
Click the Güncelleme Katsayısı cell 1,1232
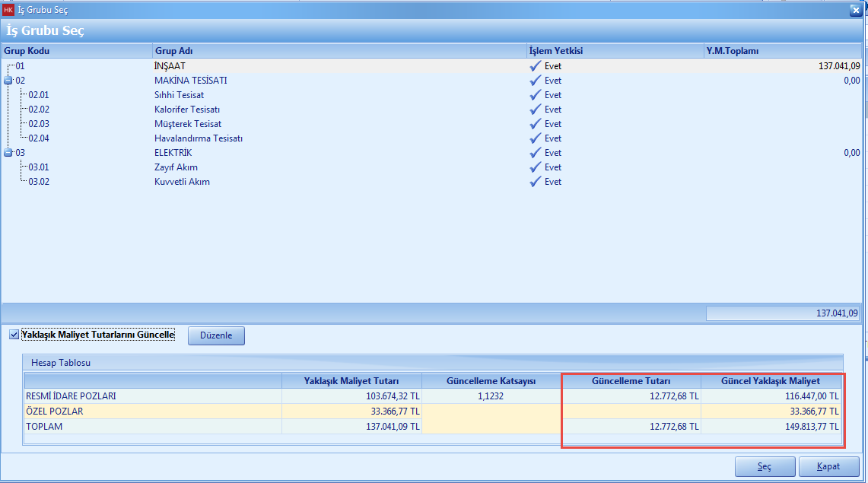point(491,396)
